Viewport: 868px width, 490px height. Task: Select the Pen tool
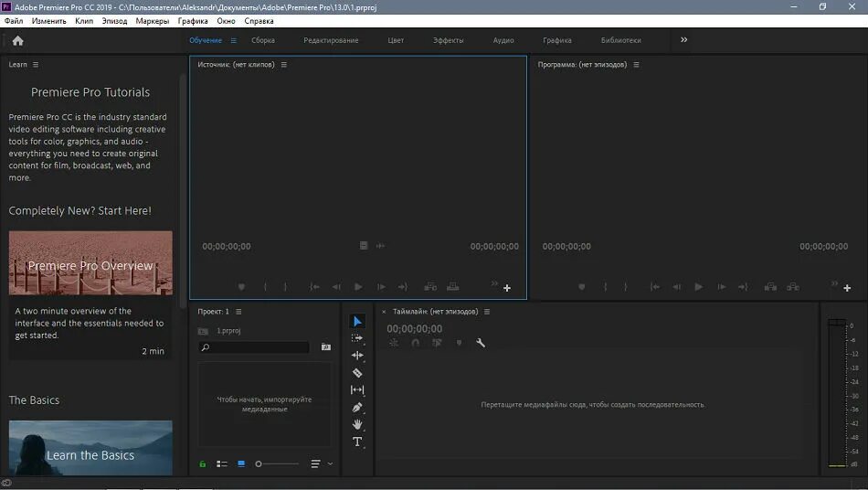tap(357, 408)
